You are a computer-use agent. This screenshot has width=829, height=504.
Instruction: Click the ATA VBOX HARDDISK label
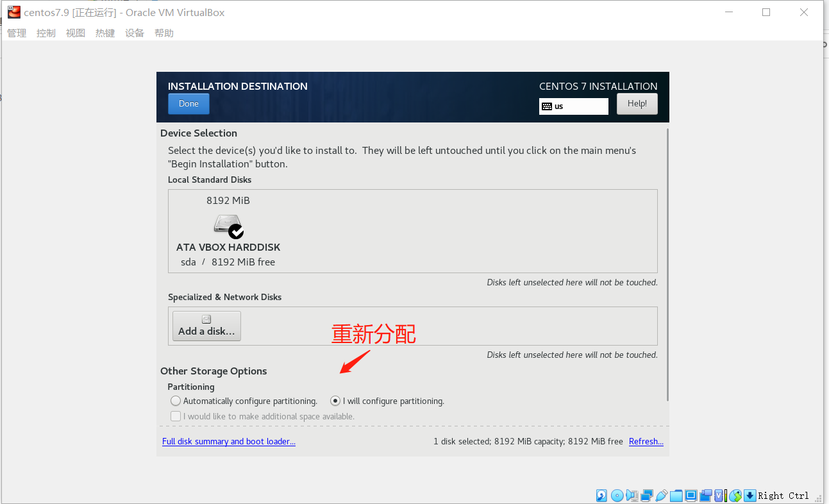click(228, 247)
